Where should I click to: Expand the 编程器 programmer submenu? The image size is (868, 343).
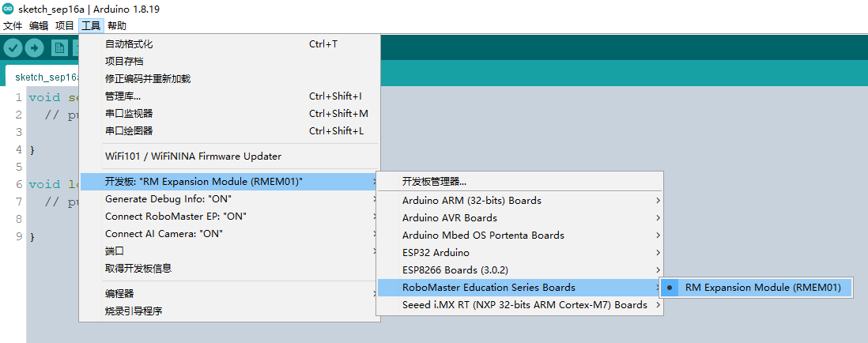click(x=230, y=293)
